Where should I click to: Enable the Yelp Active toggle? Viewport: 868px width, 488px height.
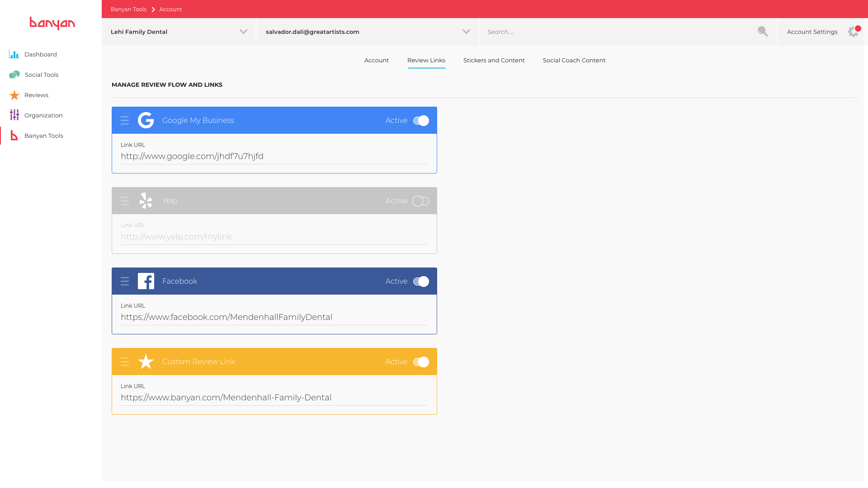point(421,201)
